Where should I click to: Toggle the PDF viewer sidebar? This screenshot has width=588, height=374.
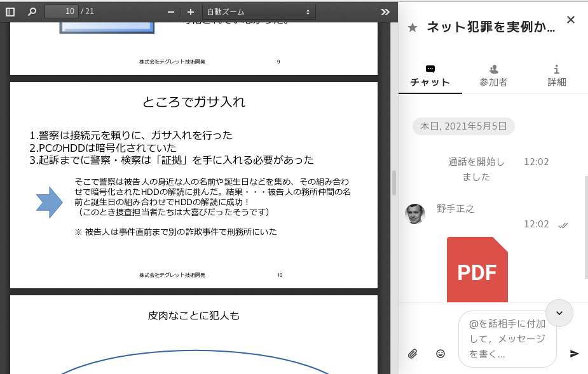10,12
